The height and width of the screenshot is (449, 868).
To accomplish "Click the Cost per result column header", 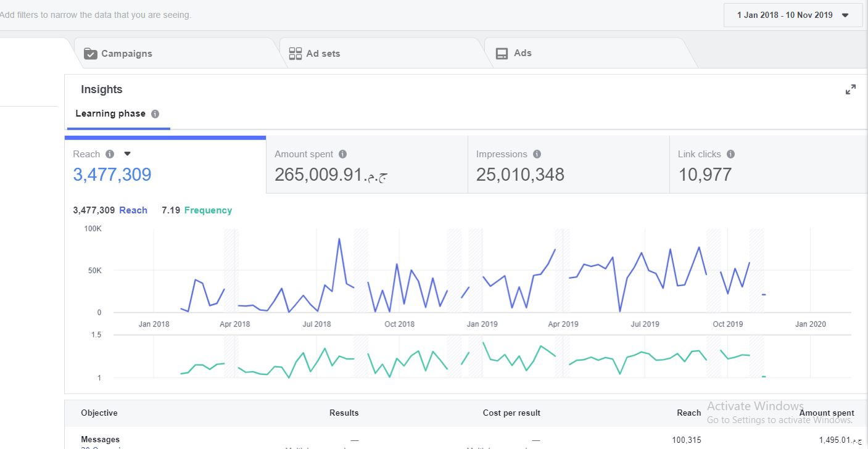I will [511, 413].
